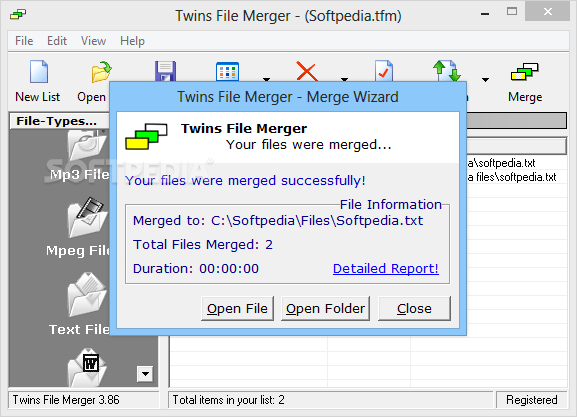The width and height of the screenshot is (577, 417).
Task: Select the 'a files\softpedia.txt' list row
Action: 511,177
